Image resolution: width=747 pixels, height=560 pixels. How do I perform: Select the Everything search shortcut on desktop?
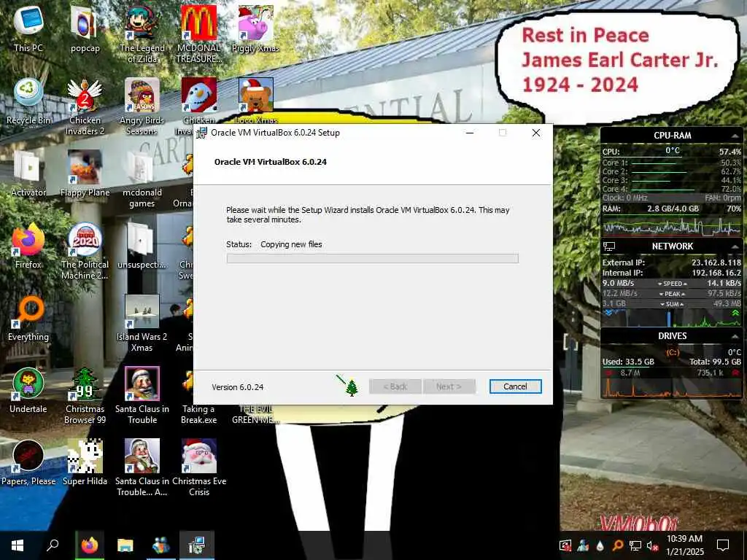28,318
